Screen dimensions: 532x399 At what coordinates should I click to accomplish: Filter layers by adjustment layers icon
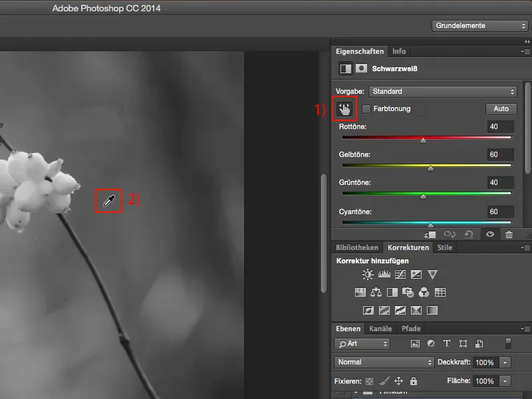pos(431,343)
